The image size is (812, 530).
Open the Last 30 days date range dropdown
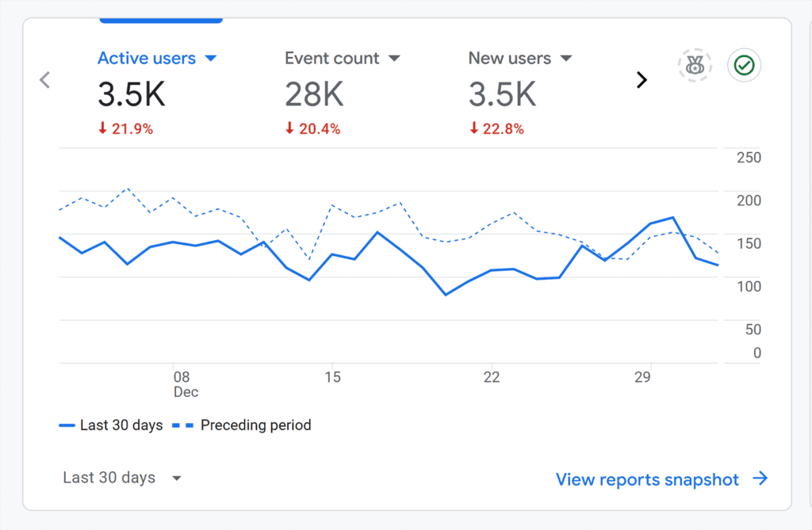122,478
